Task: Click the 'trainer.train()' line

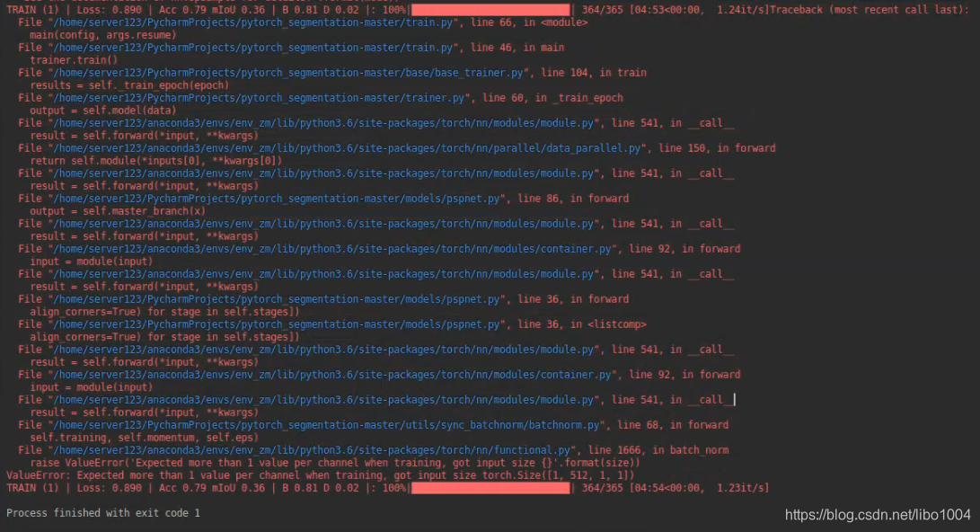Action: click(74, 60)
